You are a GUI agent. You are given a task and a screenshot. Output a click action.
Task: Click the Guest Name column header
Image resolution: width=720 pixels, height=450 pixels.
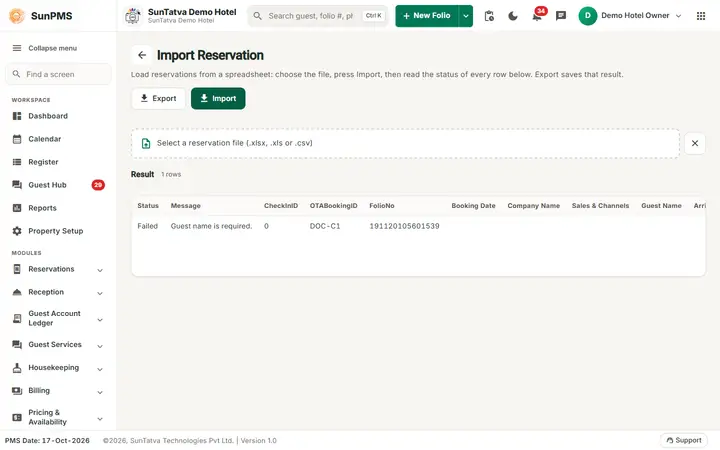(x=661, y=206)
